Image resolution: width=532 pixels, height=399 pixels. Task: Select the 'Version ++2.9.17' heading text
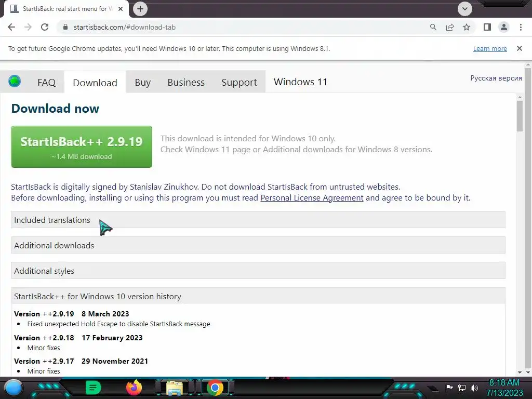(x=44, y=361)
